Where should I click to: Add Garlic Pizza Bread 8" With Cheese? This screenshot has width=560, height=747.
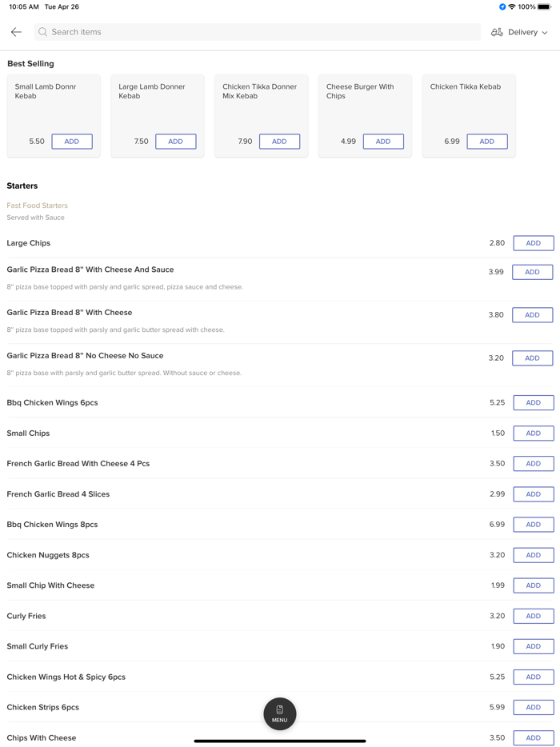(x=532, y=315)
